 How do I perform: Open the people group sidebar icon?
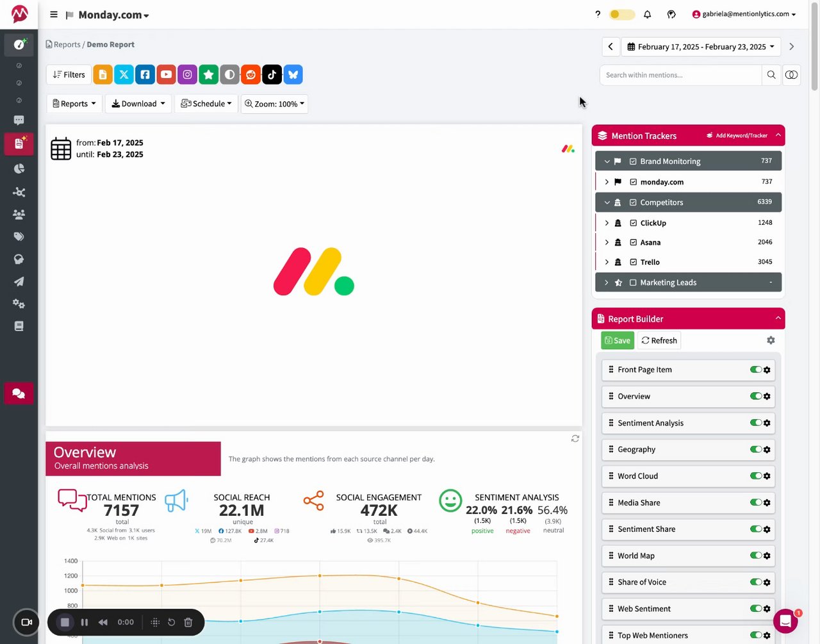pyautogui.click(x=19, y=215)
